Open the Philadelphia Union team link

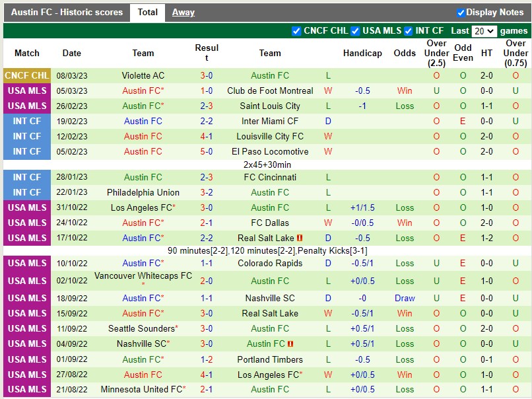(x=143, y=192)
